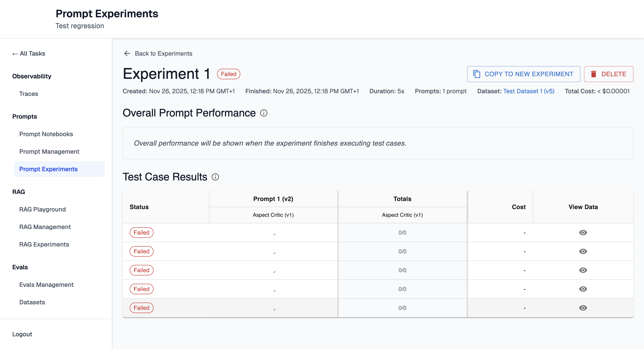Navigate to RAG Playground

(42, 209)
